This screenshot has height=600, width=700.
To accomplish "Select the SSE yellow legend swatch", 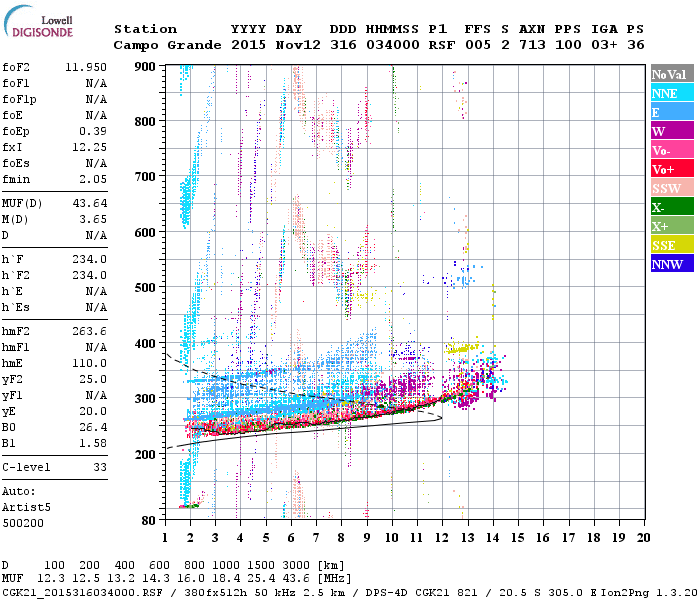I will tap(672, 245).
